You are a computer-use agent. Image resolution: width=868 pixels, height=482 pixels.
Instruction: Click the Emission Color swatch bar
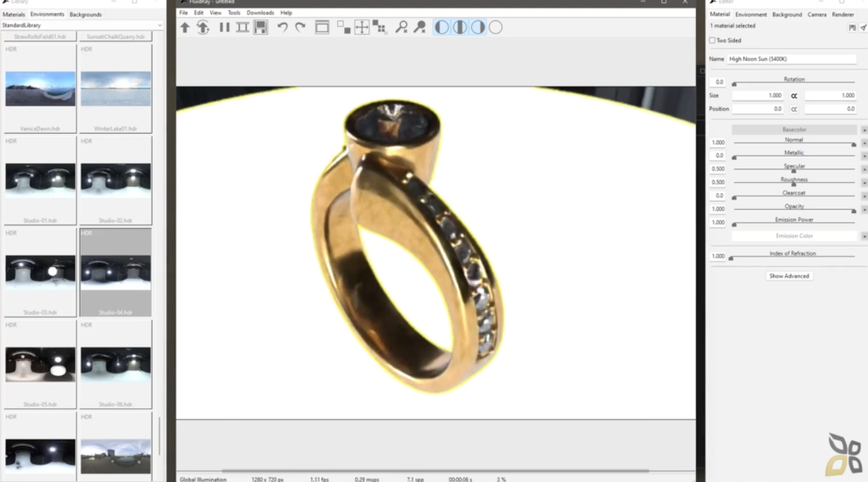coord(793,235)
